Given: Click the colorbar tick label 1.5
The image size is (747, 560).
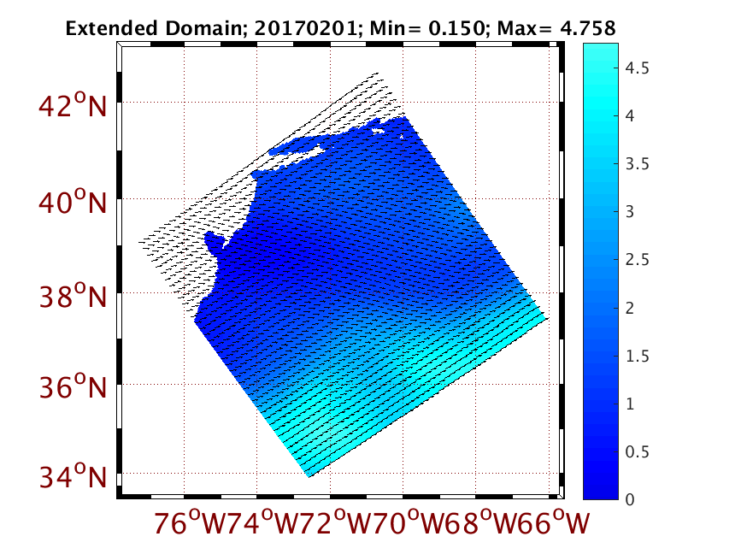Looking at the screenshot, I should tap(637, 356).
